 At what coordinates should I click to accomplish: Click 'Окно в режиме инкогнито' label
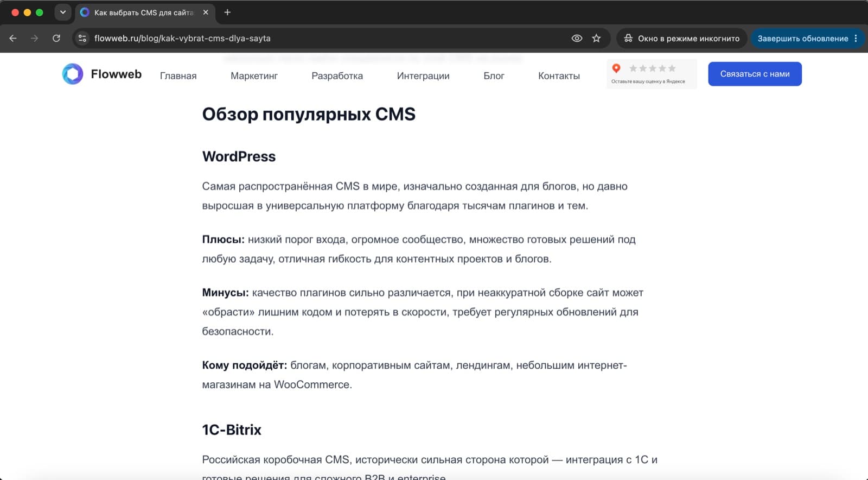click(688, 39)
